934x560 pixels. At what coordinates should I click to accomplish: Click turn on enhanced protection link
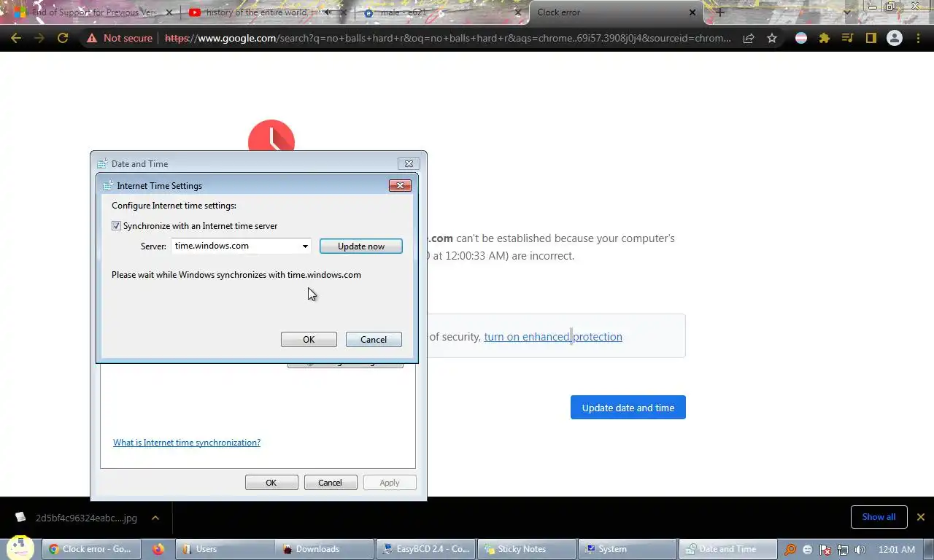pos(553,337)
